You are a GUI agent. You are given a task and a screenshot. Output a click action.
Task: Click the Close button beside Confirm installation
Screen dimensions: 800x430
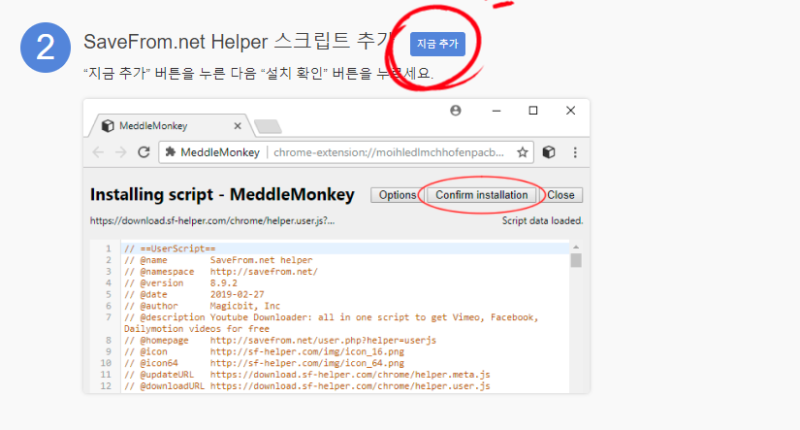(x=561, y=195)
